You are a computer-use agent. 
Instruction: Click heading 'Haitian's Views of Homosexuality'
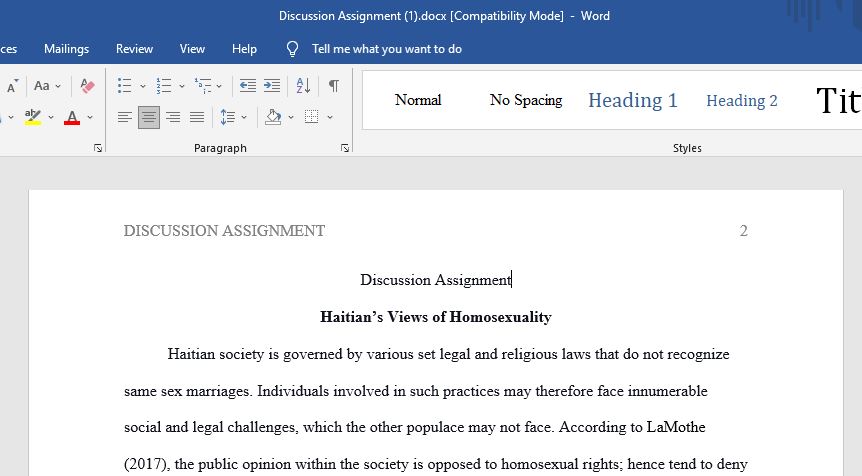point(435,317)
